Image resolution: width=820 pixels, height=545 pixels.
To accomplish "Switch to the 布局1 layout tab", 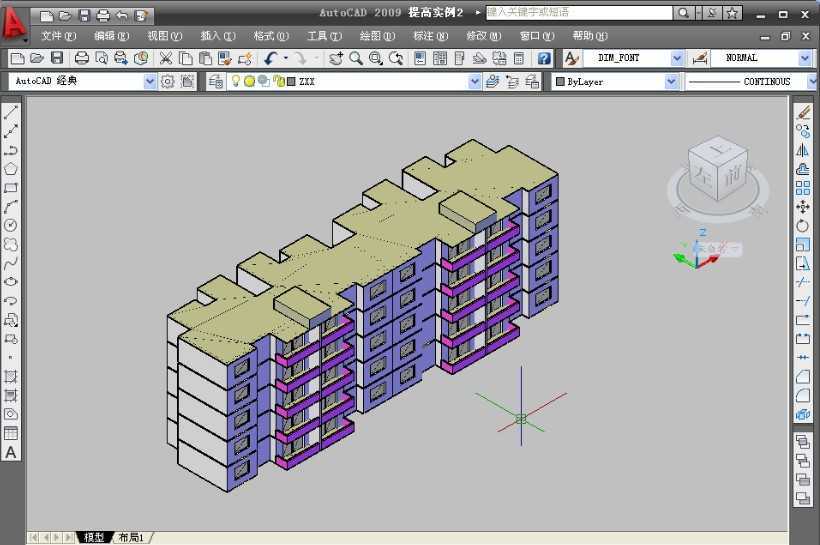I will (x=131, y=537).
